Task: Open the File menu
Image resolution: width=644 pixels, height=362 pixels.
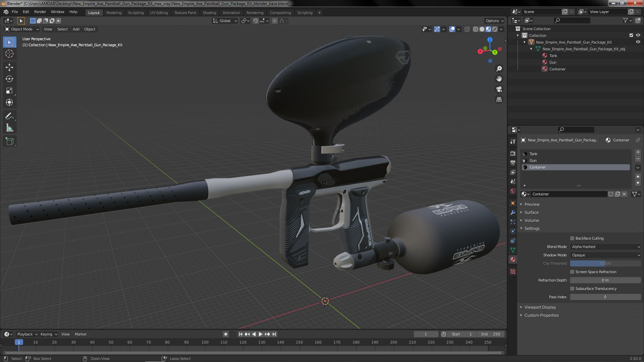Action: click(15, 12)
